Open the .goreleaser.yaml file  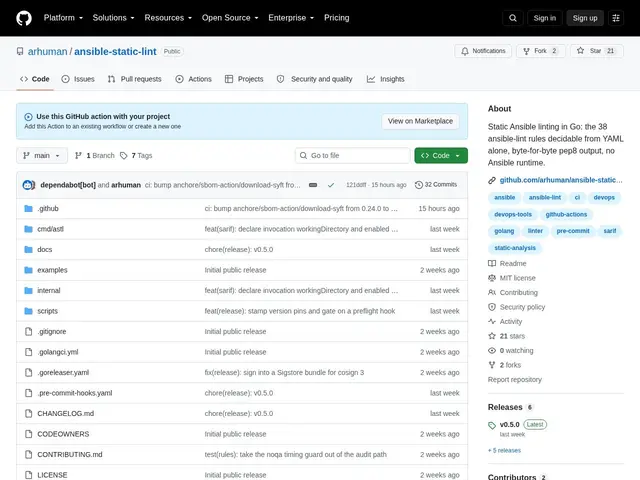(x=63, y=372)
